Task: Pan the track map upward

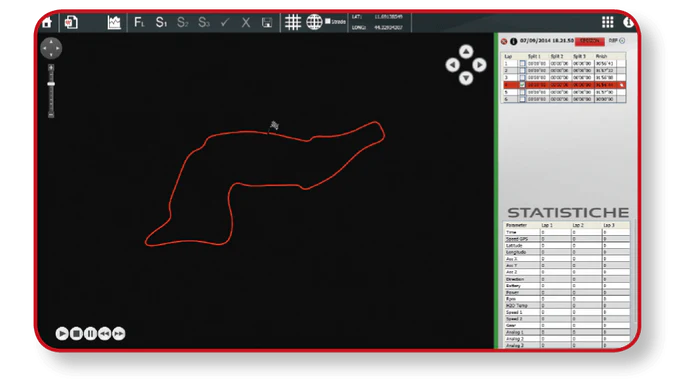Action: (466, 52)
